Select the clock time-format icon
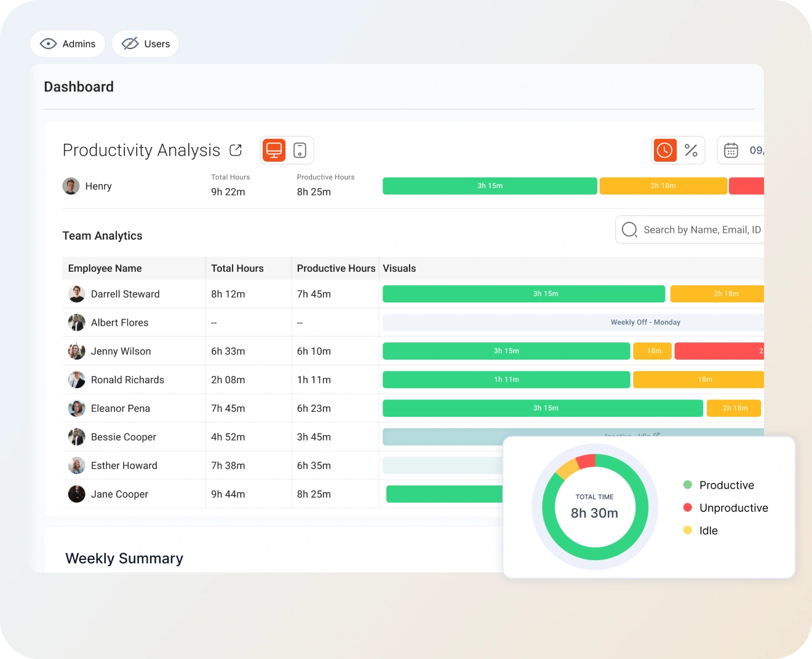 click(x=665, y=150)
